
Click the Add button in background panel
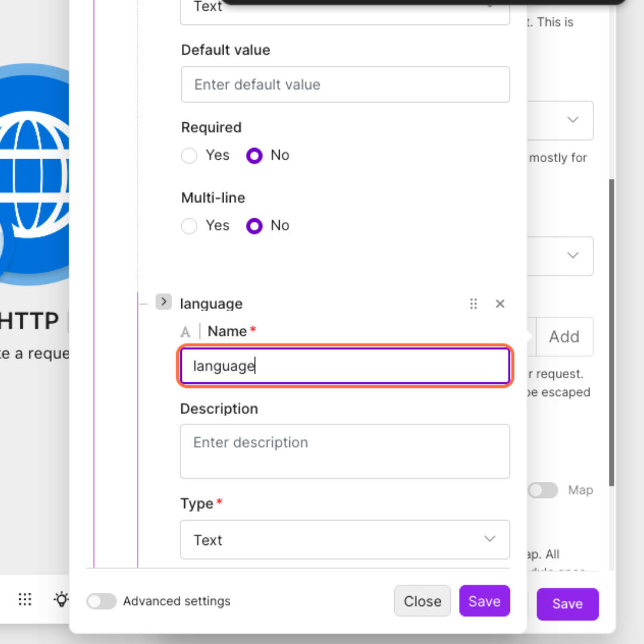pyautogui.click(x=564, y=336)
